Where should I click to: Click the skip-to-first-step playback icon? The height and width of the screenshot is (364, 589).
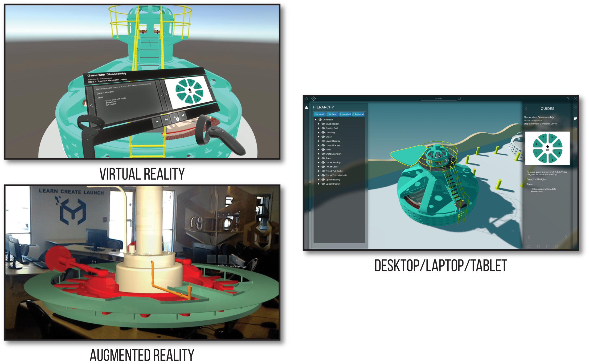(538, 247)
